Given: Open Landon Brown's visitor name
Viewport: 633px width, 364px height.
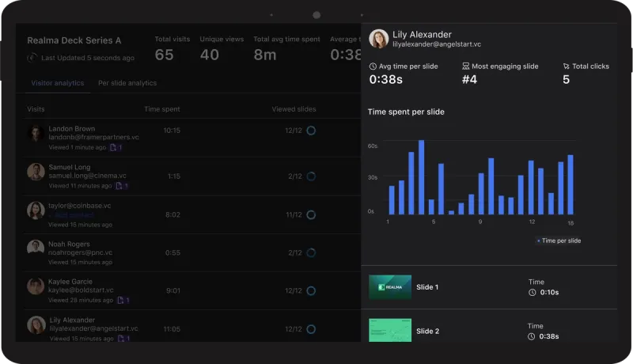Looking at the screenshot, I should [x=72, y=128].
